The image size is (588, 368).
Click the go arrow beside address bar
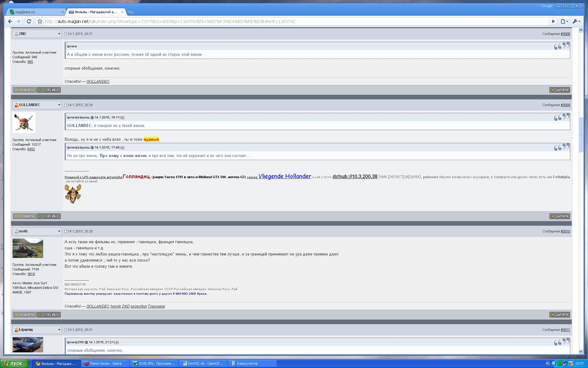point(553,21)
